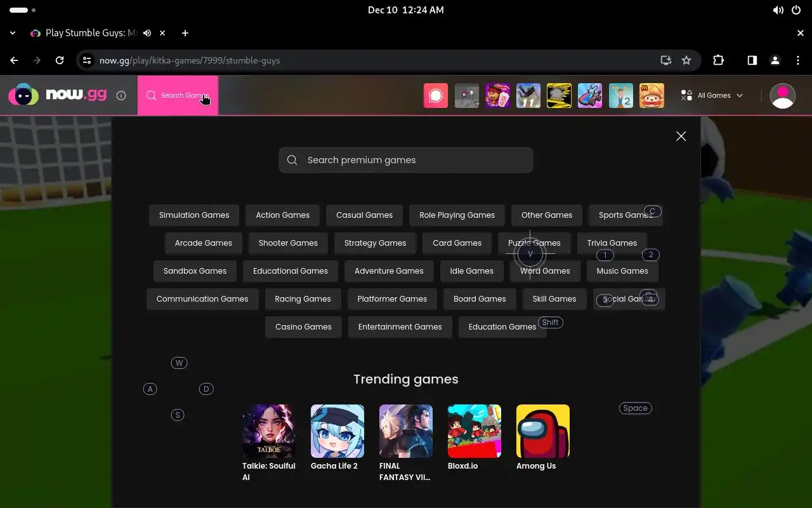Select the Card Games category
The height and width of the screenshot is (508, 812).
tap(457, 243)
